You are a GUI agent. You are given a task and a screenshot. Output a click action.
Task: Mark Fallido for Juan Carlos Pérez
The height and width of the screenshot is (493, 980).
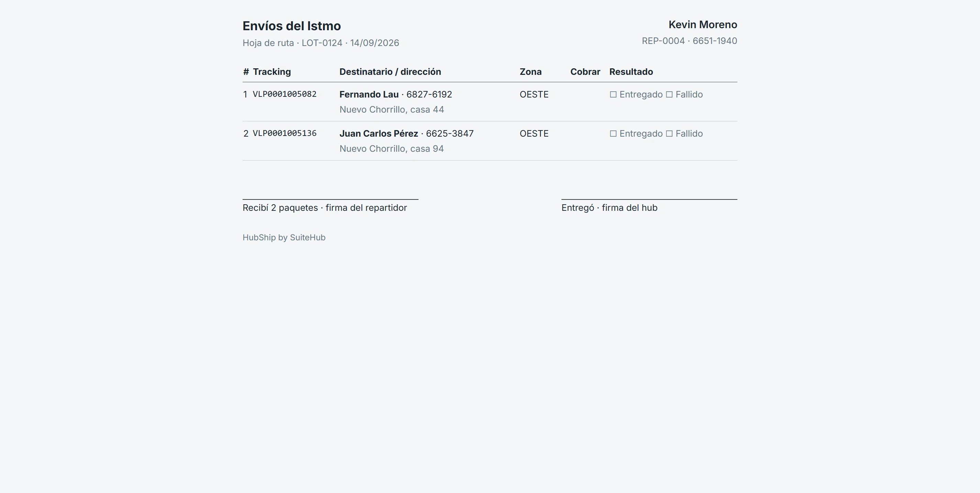pos(669,134)
